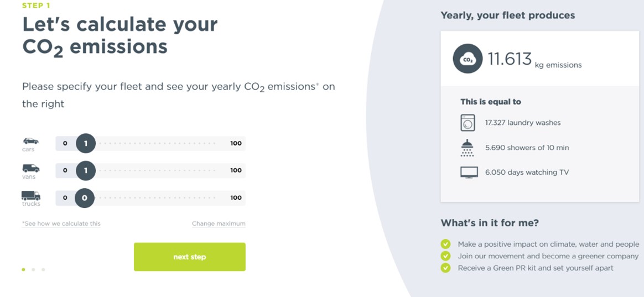Click the van icon beside the vans slider

31,168
